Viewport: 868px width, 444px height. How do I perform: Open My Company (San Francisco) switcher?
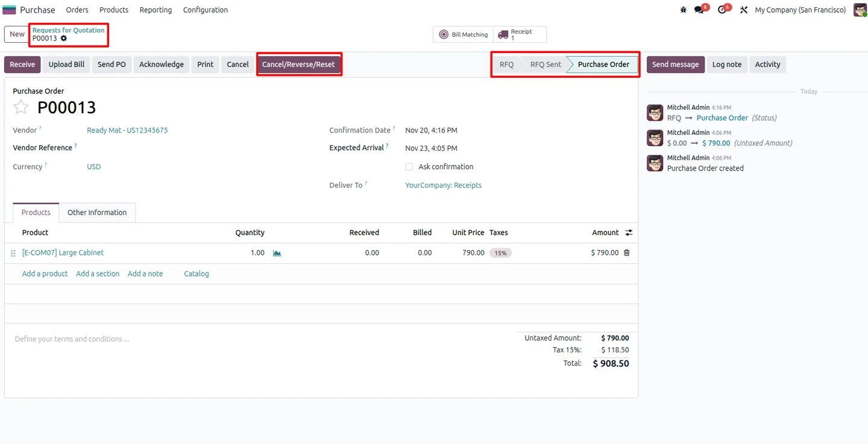click(x=800, y=10)
